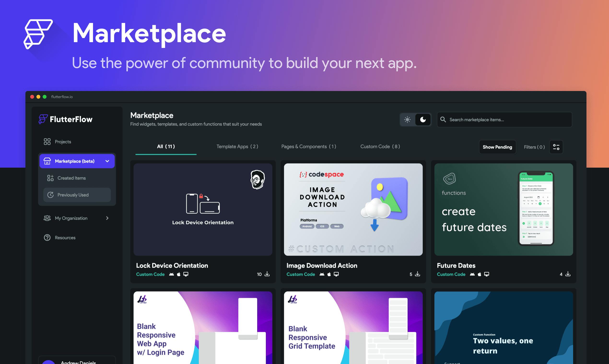
Task: Click Apple icon under Future Dates
Action: 480,274
